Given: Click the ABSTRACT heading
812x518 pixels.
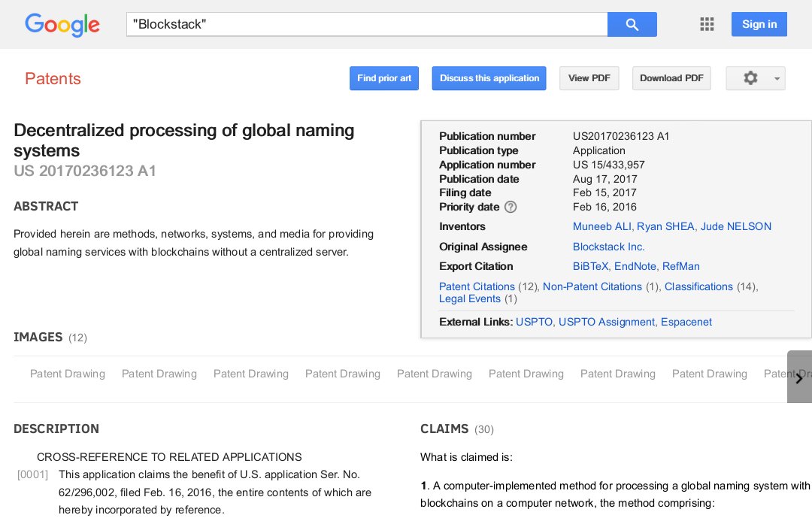Looking at the screenshot, I should (x=46, y=206).
